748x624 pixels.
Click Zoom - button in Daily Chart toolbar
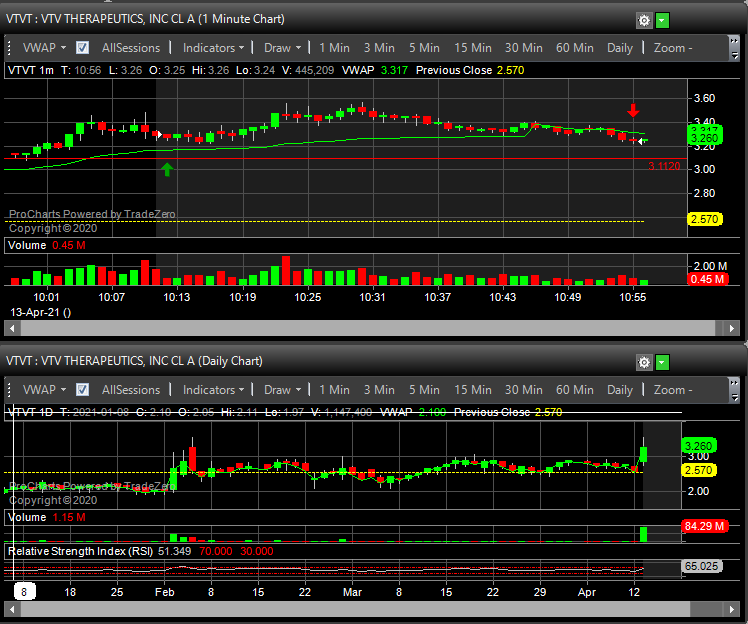(x=673, y=390)
